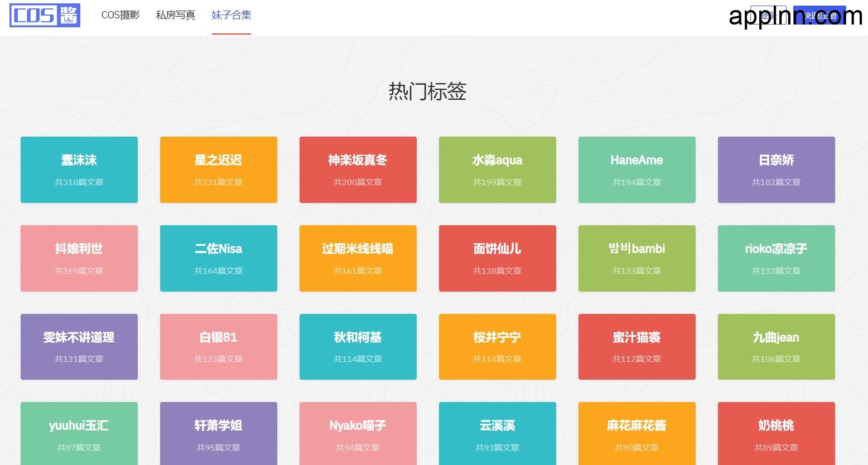Click the COS酱 site logo
The image size is (868, 465).
click(45, 16)
